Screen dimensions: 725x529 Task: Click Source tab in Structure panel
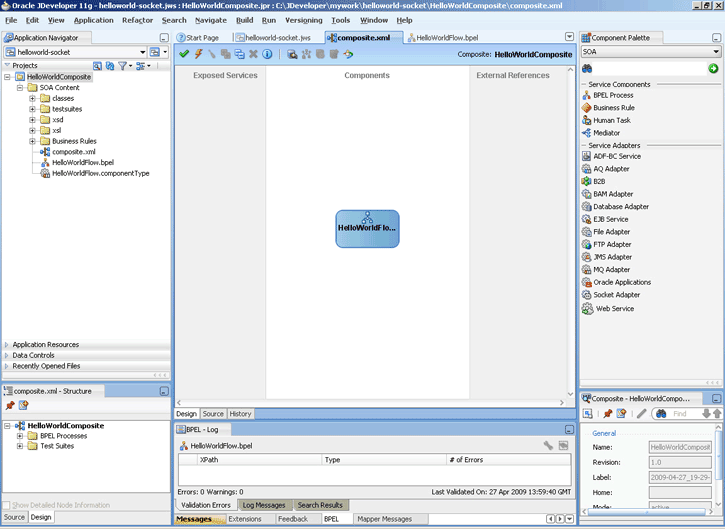(14, 517)
